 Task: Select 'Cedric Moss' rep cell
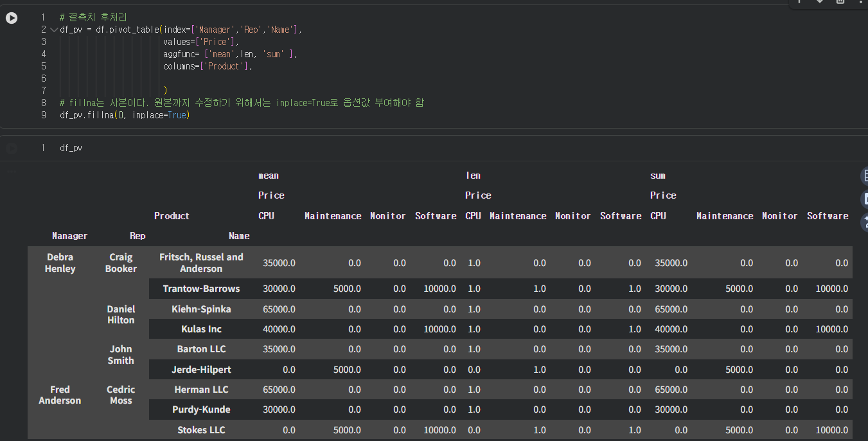(121, 395)
